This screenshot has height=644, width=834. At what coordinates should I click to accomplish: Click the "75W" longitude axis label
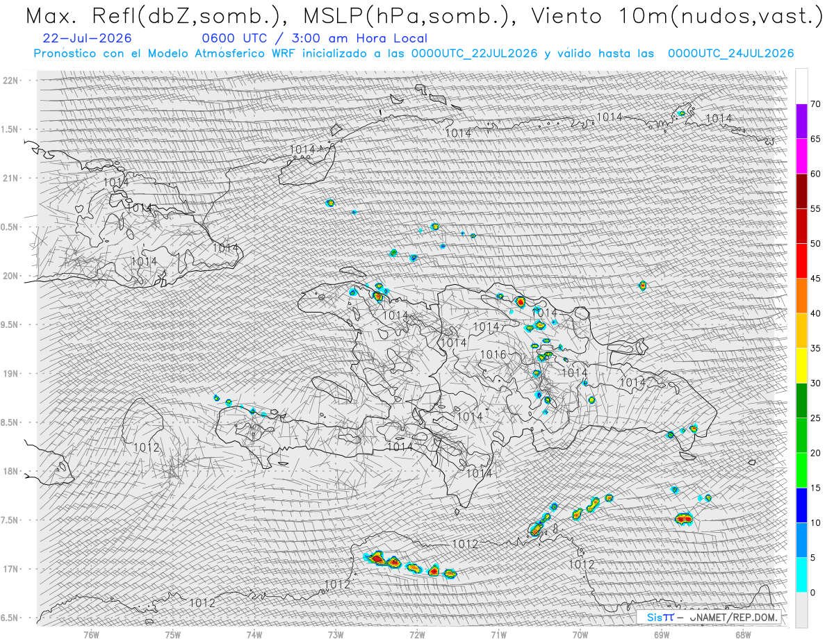(x=172, y=634)
